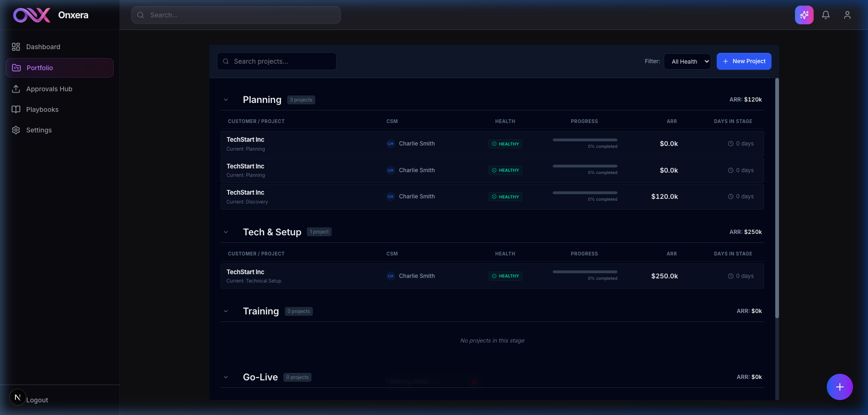The width and height of the screenshot is (868, 415).
Task: Open the user profile icon
Action: 847,15
